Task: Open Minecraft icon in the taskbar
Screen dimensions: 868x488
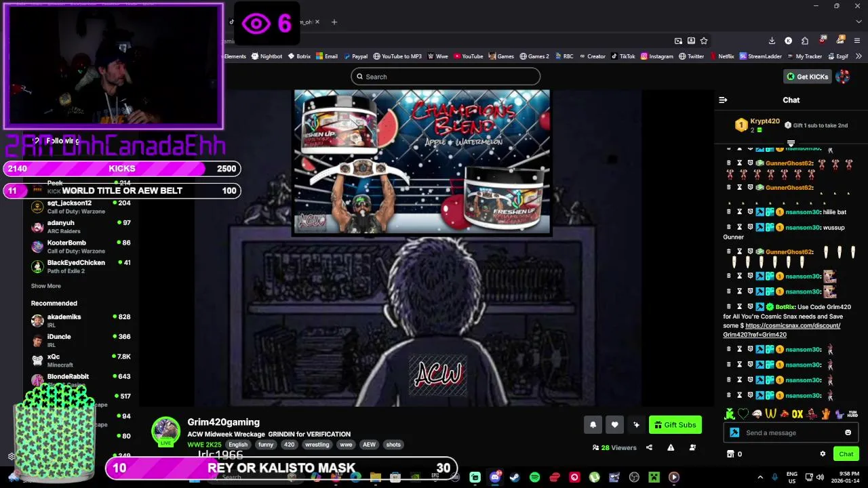Action: coord(654,477)
